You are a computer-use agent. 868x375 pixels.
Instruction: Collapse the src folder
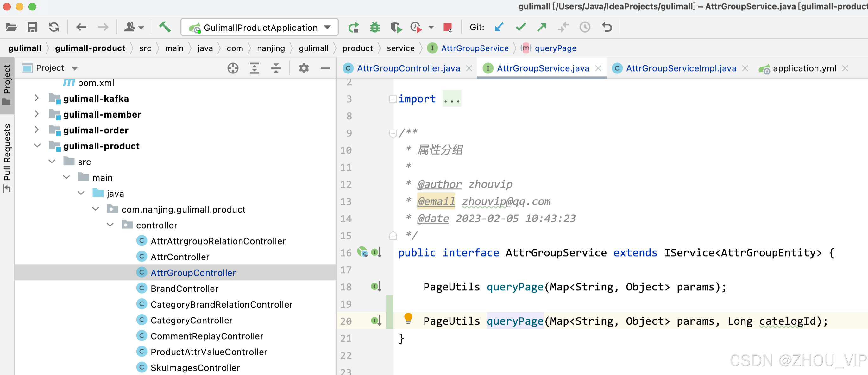52,162
